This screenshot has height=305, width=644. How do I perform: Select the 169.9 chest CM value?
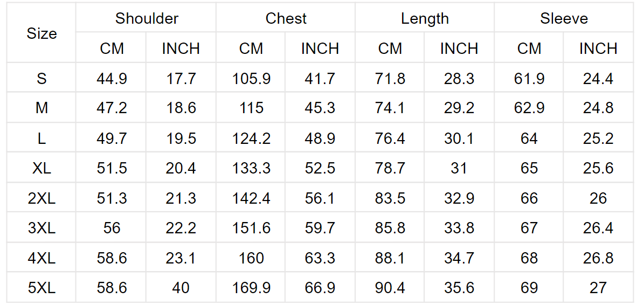pyautogui.click(x=251, y=288)
